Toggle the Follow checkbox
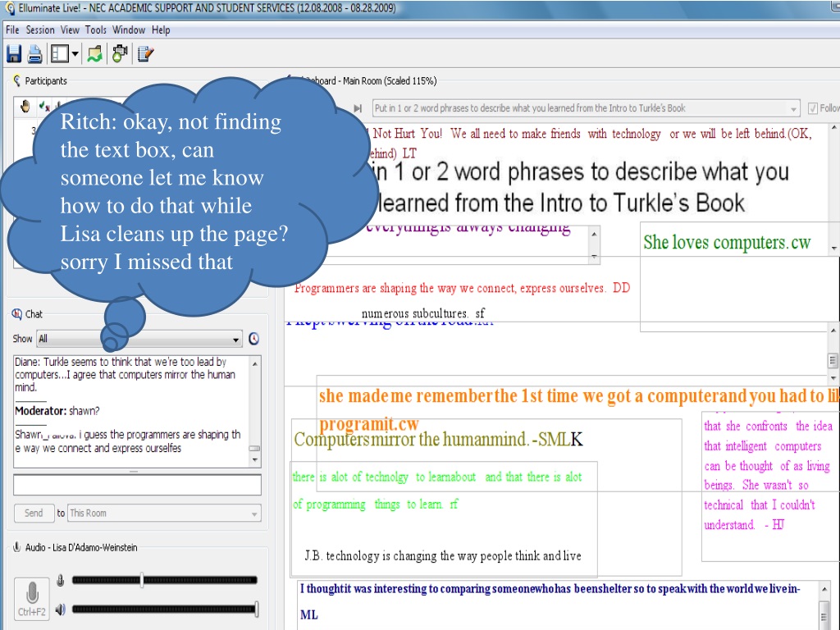 point(813,108)
